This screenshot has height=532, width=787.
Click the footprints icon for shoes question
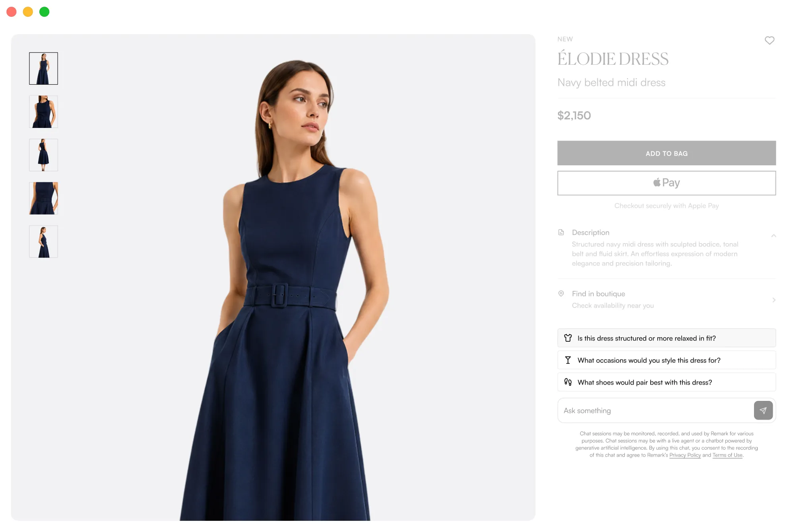(x=568, y=382)
